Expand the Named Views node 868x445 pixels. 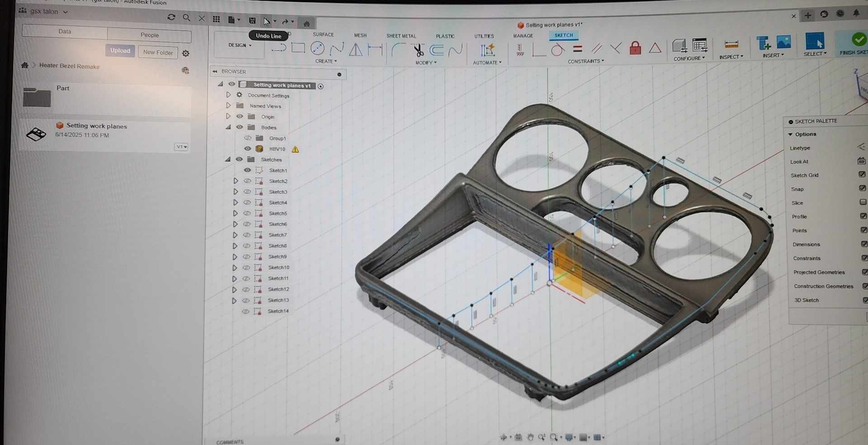(228, 105)
